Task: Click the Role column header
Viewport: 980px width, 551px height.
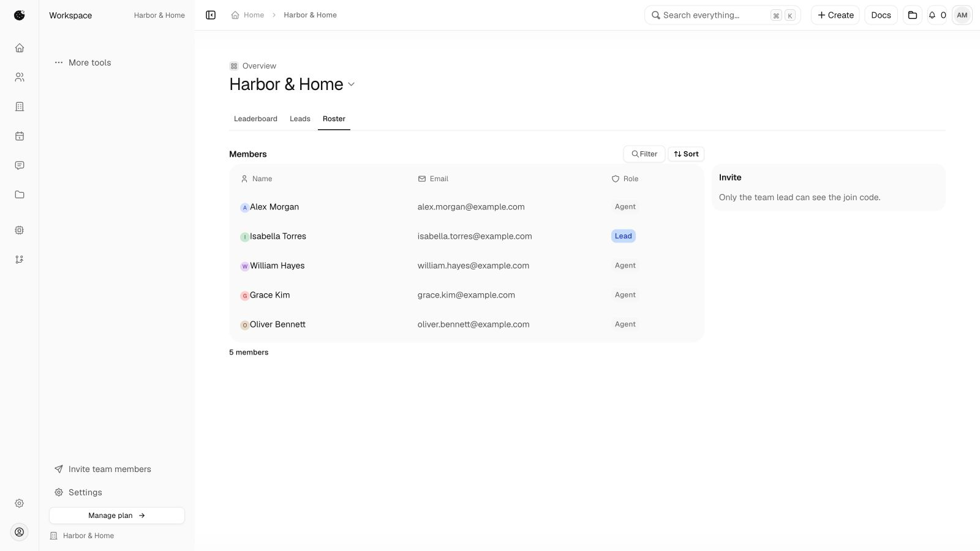Action: point(625,179)
